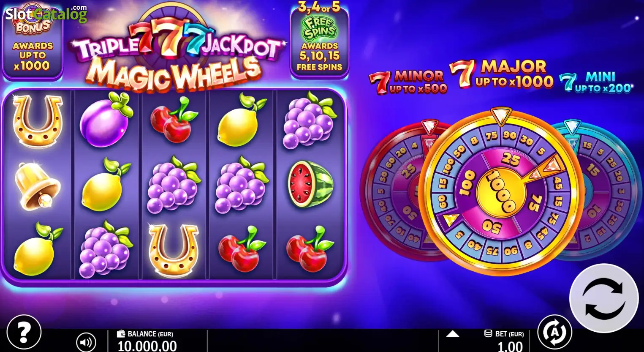
Task: Select the Major jackpot gold 7 label
Action: coord(501,74)
